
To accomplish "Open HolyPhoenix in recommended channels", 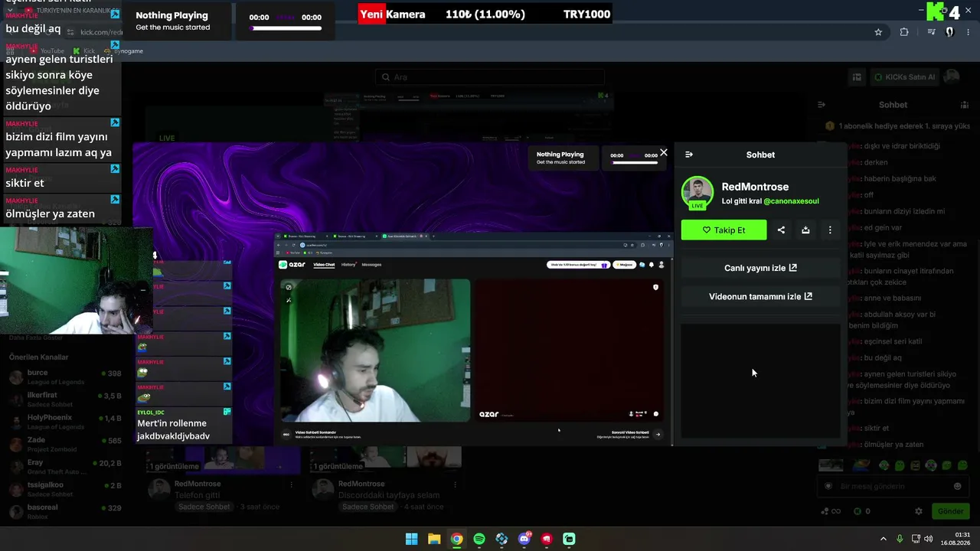I will tap(65, 422).
